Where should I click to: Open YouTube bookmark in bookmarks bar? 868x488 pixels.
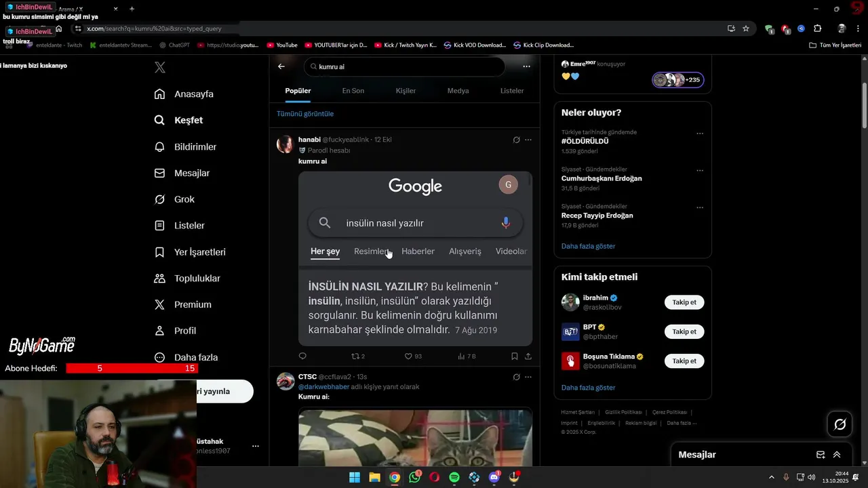(282, 45)
